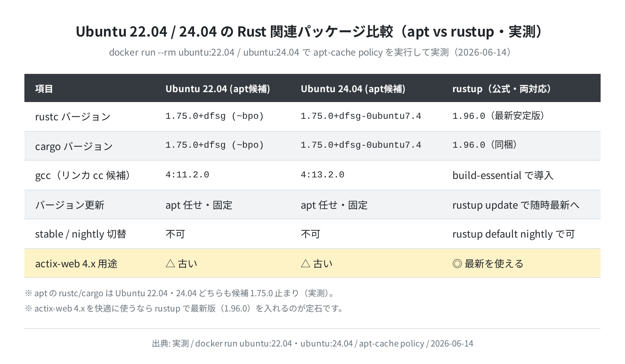Click apt 任せ・固定 under Ubuntu 24.04
The height and width of the screenshot is (364, 625).
click(x=334, y=205)
